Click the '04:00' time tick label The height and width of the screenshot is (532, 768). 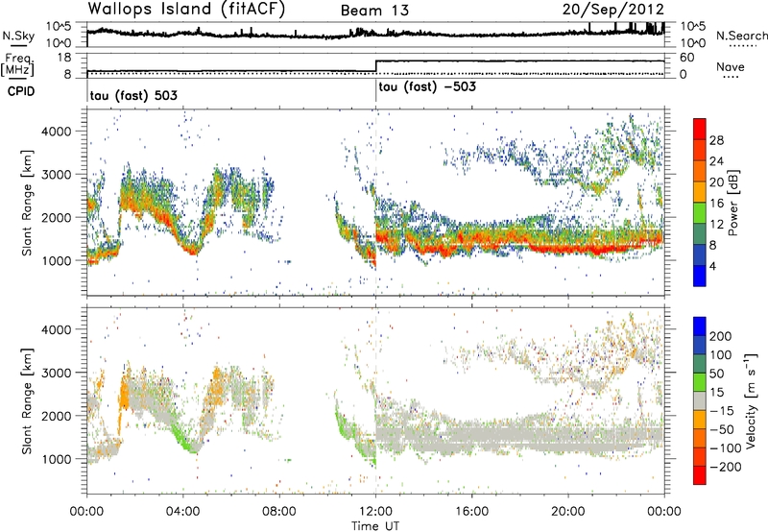click(x=183, y=512)
